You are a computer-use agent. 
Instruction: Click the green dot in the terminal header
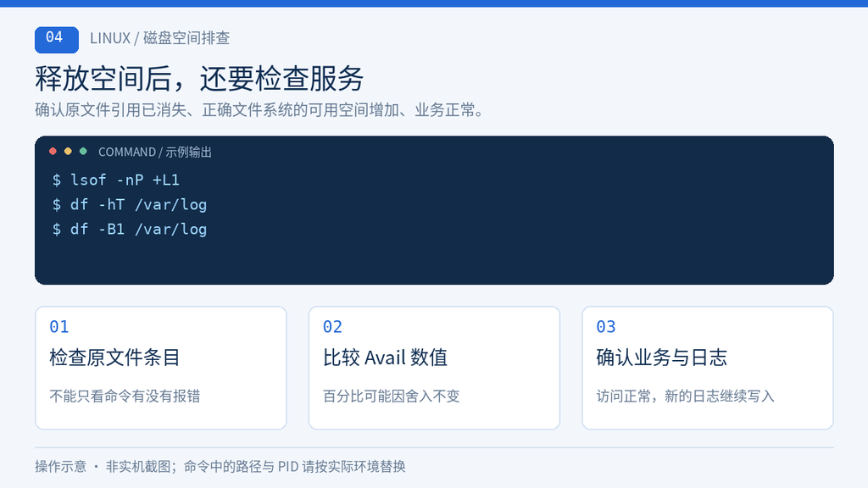coord(83,151)
